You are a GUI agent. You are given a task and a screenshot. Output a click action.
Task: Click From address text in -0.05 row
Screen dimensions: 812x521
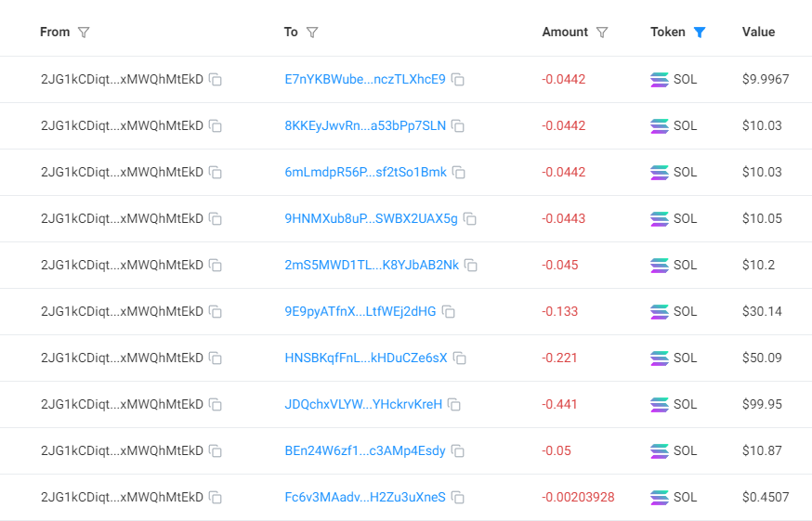123,451
